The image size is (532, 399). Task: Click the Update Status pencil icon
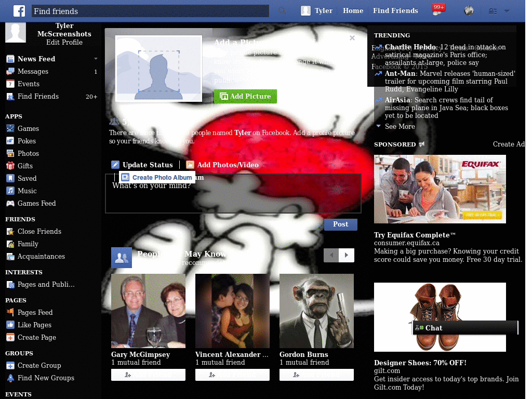(115, 165)
